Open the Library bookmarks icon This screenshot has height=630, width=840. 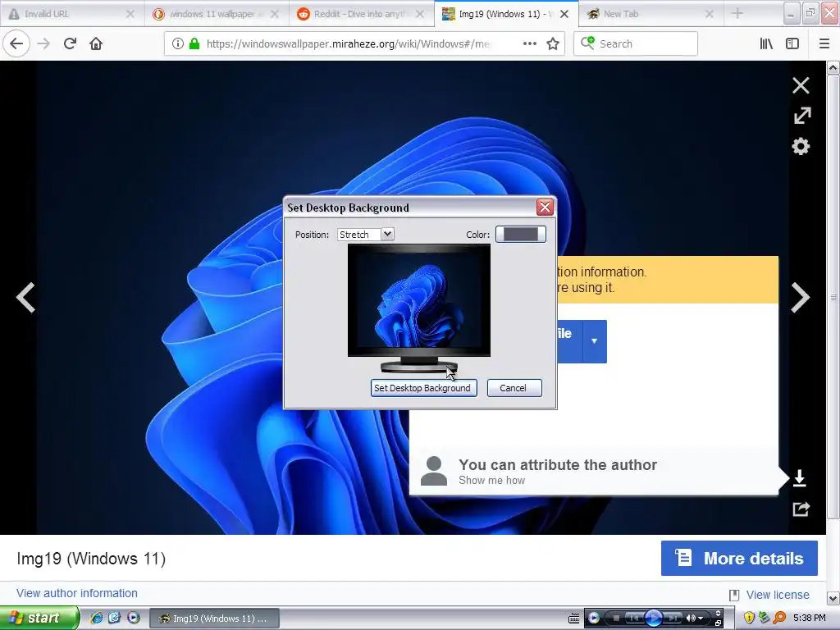click(766, 43)
